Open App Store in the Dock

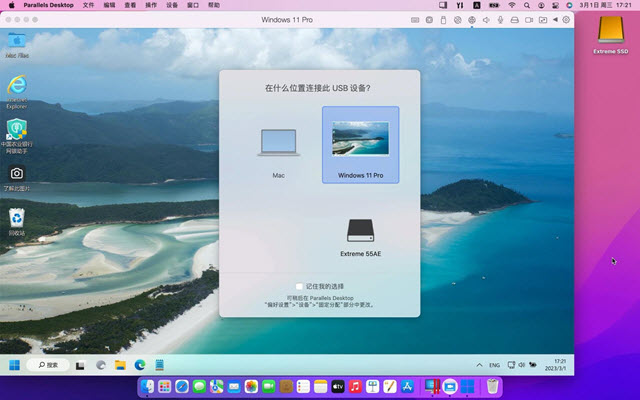click(407, 386)
